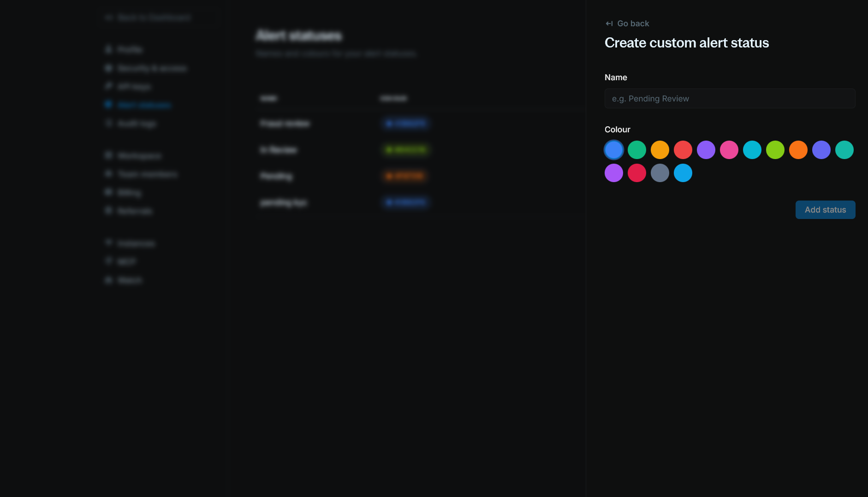This screenshot has height=497, width=868.
Task: Select the Team members icon
Action: pyautogui.click(x=108, y=174)
